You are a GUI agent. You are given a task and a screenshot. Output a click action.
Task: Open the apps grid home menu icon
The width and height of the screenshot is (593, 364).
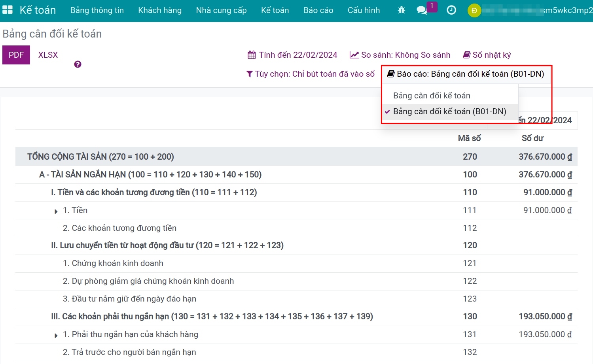8,10
